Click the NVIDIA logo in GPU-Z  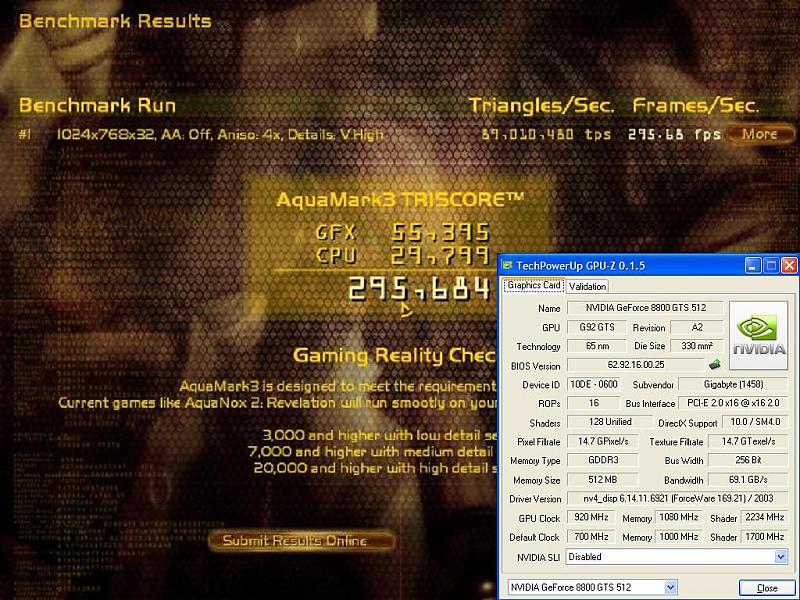(759, 335)
